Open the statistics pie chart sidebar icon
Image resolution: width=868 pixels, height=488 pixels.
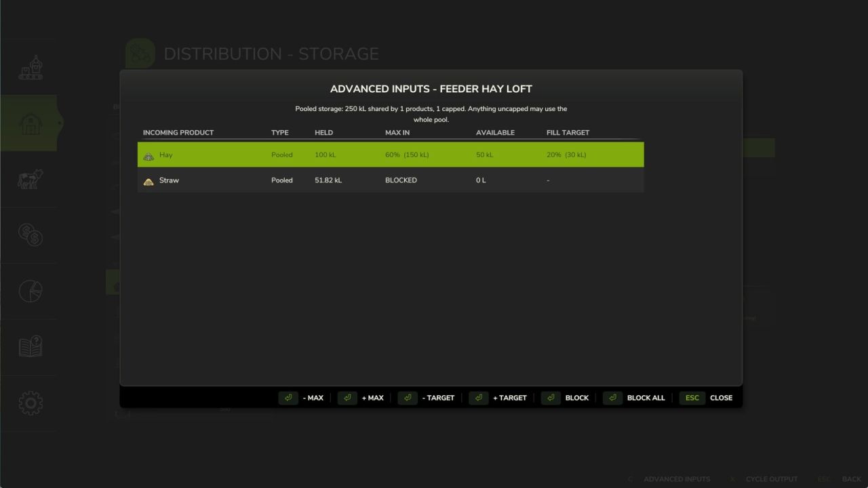pyautogui.click(x=30, y=291)
